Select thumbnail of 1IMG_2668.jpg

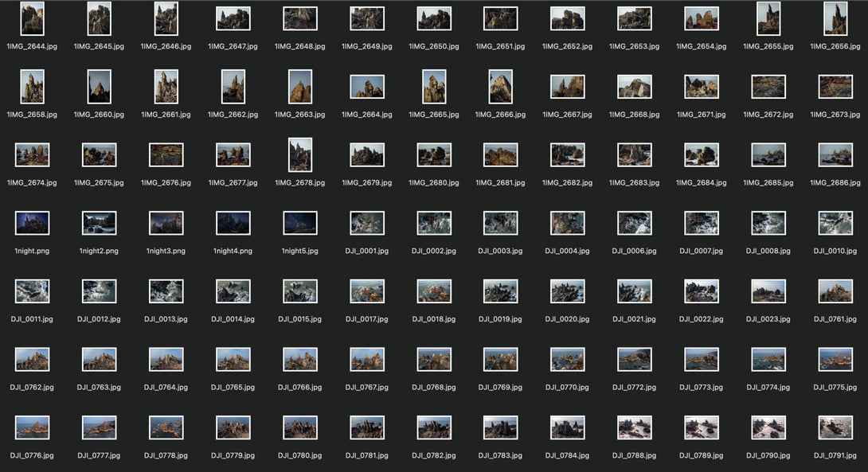tap(635, 87)
